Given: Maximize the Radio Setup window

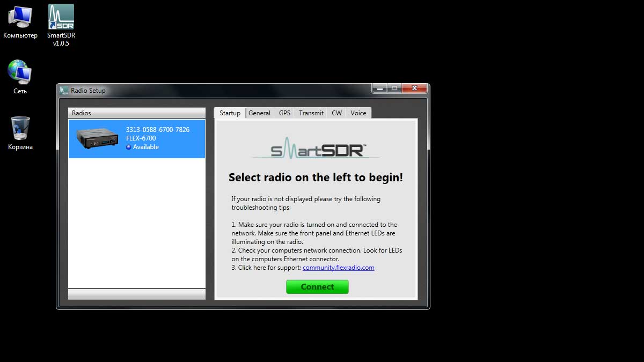Looking at the screenshot, I should click(x=394, y=88).
